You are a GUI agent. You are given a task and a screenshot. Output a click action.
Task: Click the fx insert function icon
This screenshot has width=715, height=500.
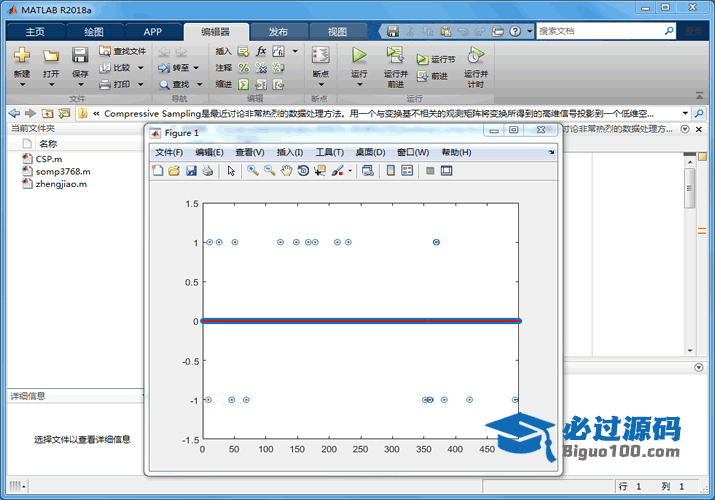[x=261, y=51]
